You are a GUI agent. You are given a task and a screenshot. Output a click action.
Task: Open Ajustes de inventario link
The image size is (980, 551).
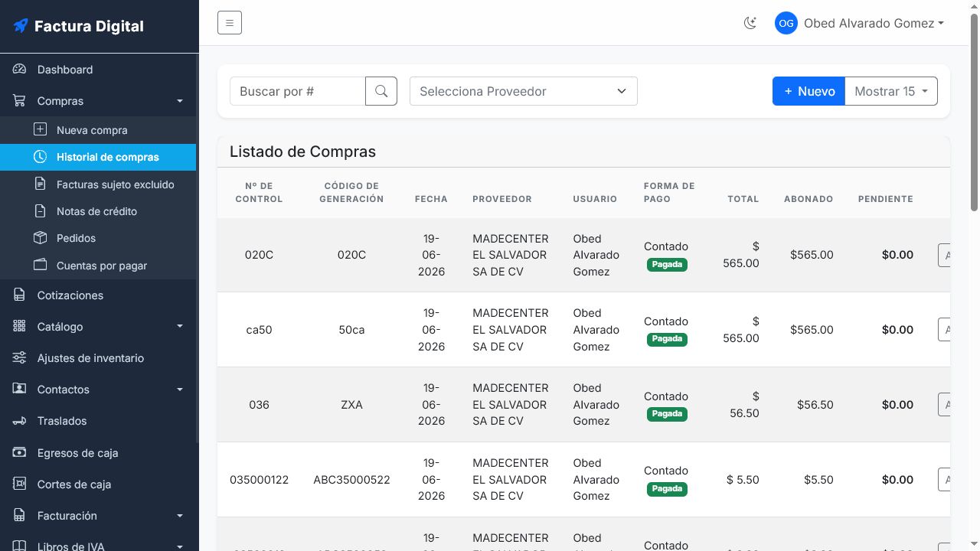98,358
